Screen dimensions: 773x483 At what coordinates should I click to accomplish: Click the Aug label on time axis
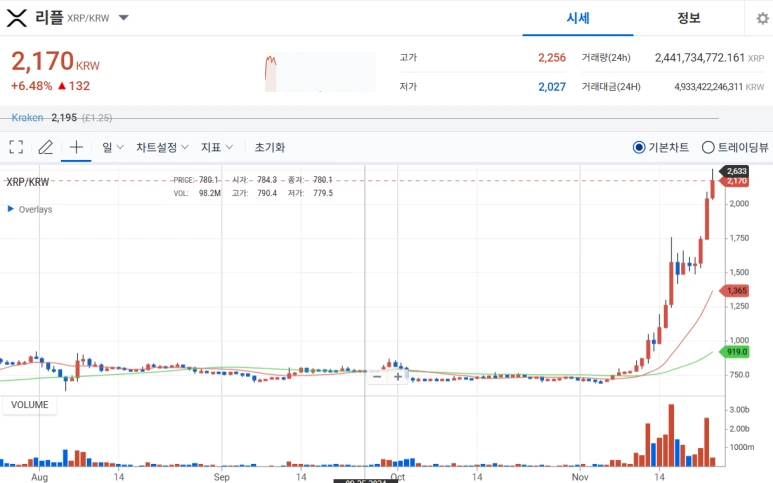coord(39,477)
